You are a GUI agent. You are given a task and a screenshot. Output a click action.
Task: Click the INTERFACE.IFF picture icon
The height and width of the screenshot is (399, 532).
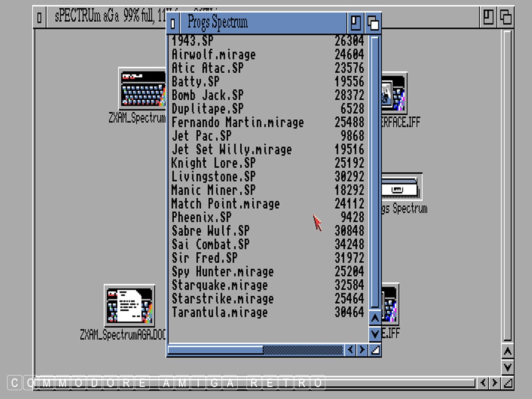point(394,94)
